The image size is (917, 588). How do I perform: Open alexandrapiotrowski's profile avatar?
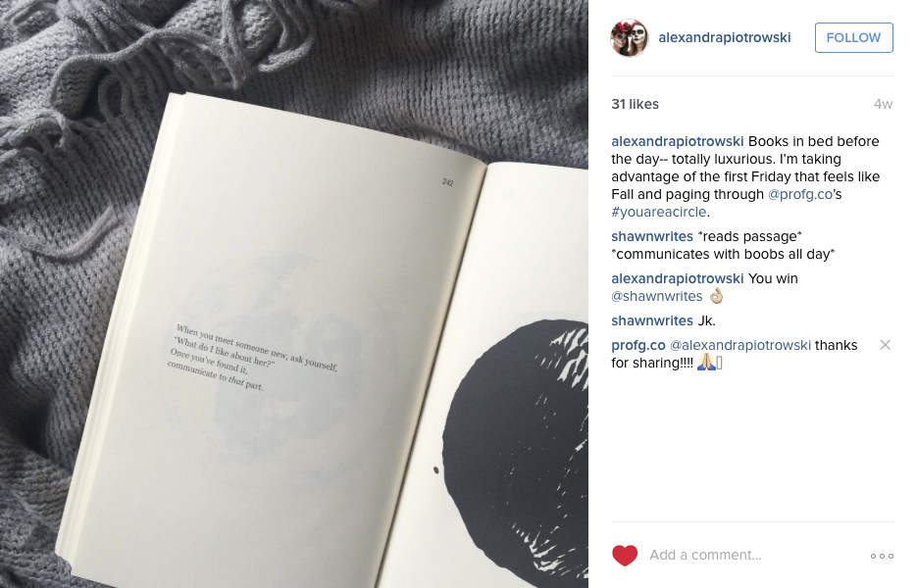click(x=630, y=37)
